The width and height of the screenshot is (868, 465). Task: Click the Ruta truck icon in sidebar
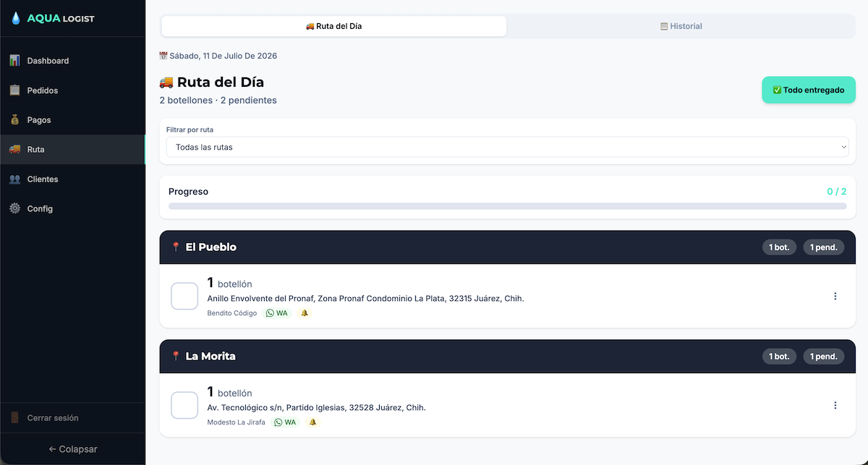(14, 150)
